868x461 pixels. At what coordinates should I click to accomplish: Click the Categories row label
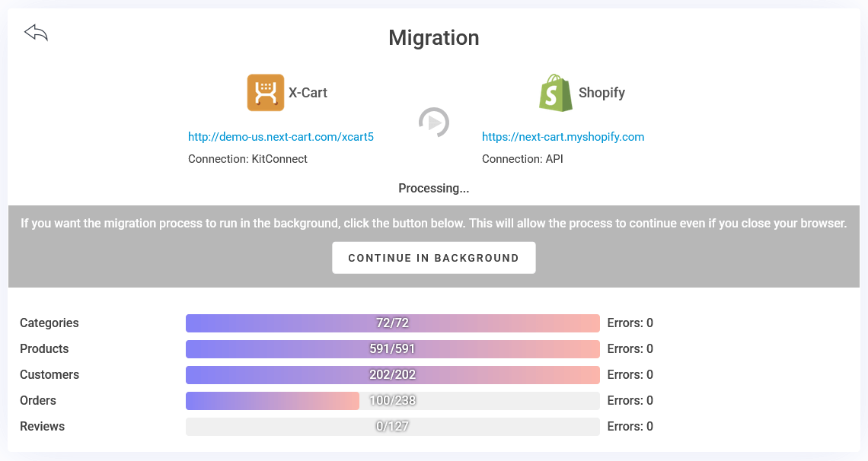coord(49,323)
